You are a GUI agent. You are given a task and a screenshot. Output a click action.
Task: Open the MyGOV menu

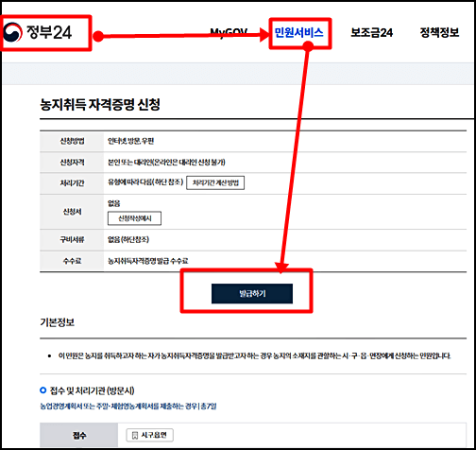[229, 32]
